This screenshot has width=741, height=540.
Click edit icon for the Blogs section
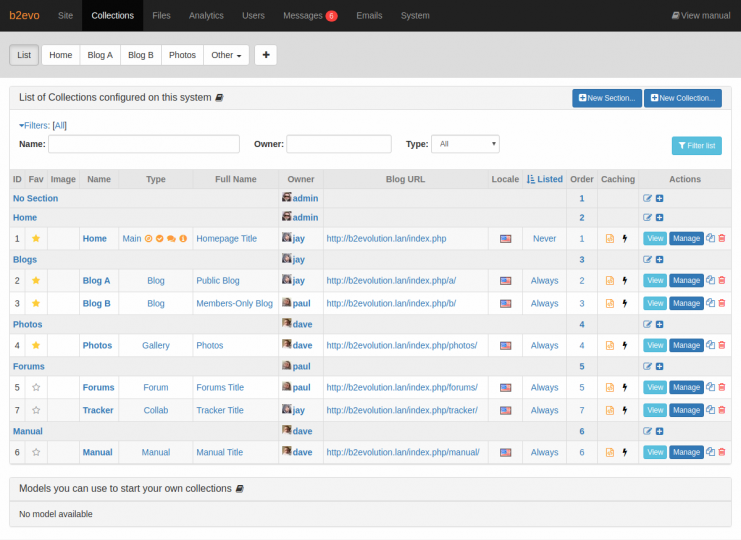click(x=648, y=260)
